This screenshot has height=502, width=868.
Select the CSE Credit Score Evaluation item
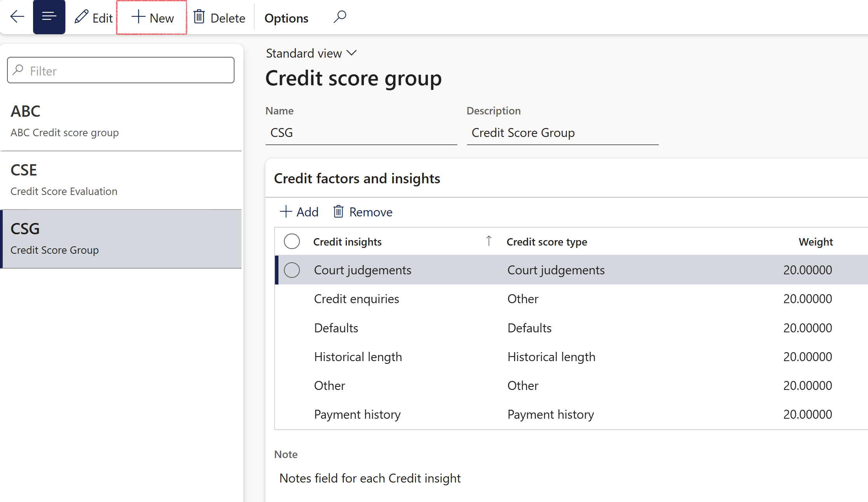(121, 180)
